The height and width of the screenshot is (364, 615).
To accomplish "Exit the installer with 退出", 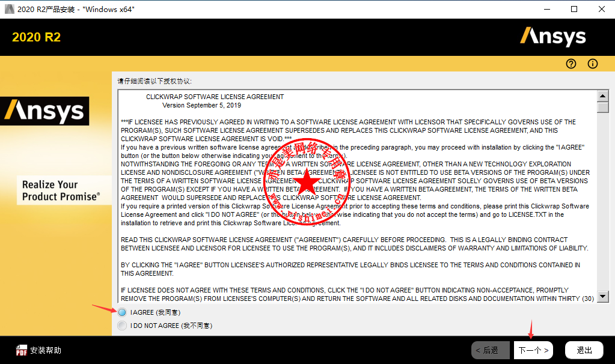I will point(584,350).
